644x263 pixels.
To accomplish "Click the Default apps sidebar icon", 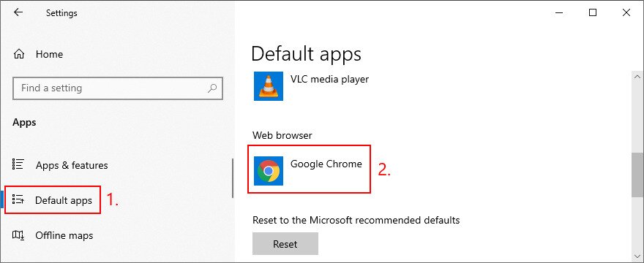I will pos(18,200).
